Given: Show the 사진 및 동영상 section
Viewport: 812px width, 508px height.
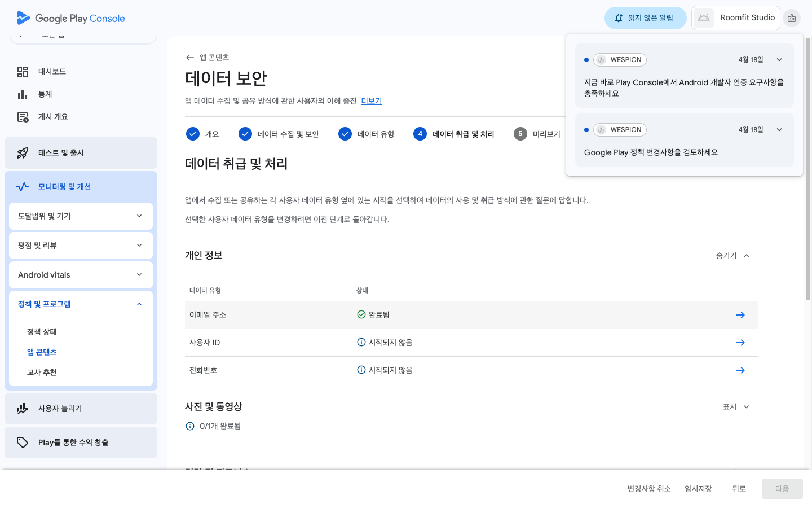Looking at the screenshot, I should pos(736,407).
